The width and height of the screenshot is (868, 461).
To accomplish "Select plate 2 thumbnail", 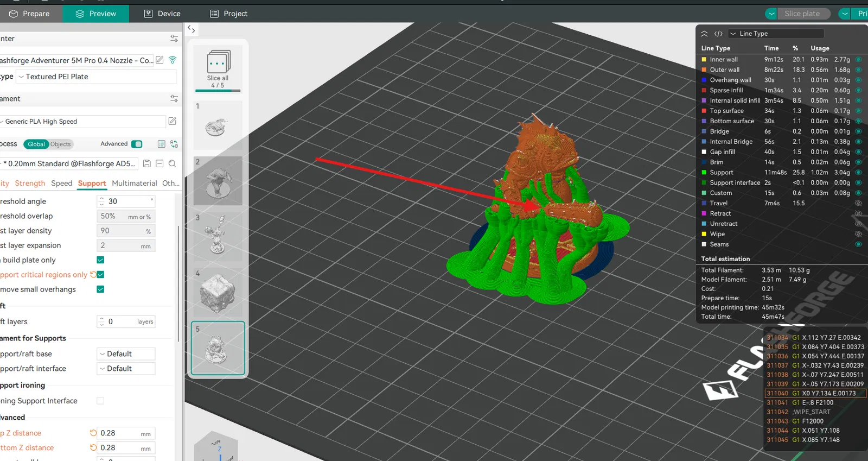I will tap(218, 181).
